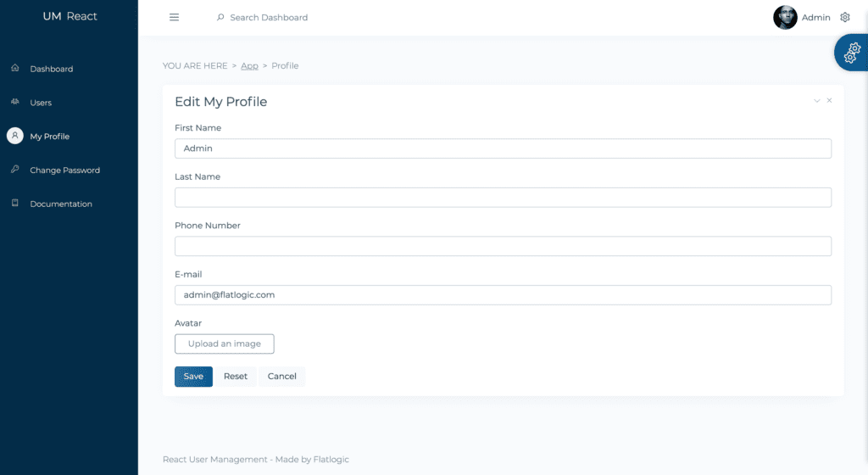Click the Change Password key icon

(x=15, y=170)
